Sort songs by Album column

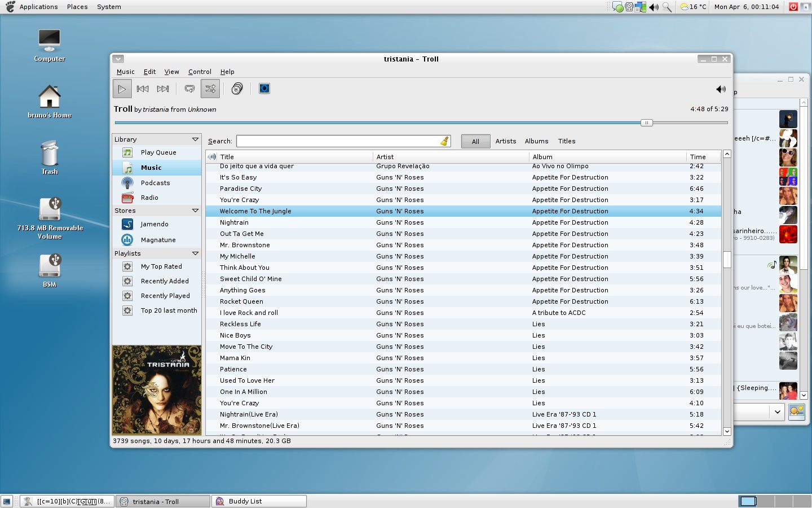pyautogui.click(x=608, y=157)
